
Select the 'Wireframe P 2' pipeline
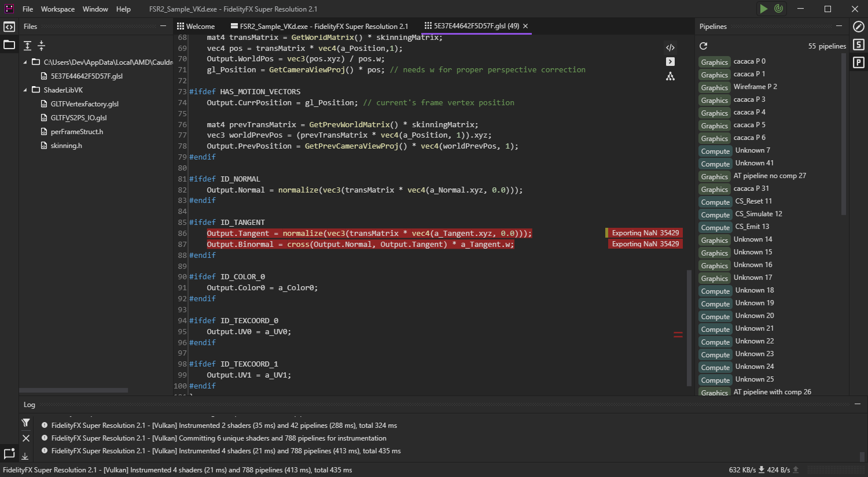coord(755,87)
